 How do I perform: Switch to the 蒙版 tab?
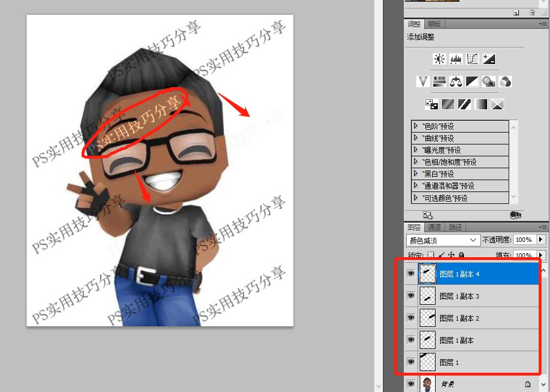coord(434,24)
